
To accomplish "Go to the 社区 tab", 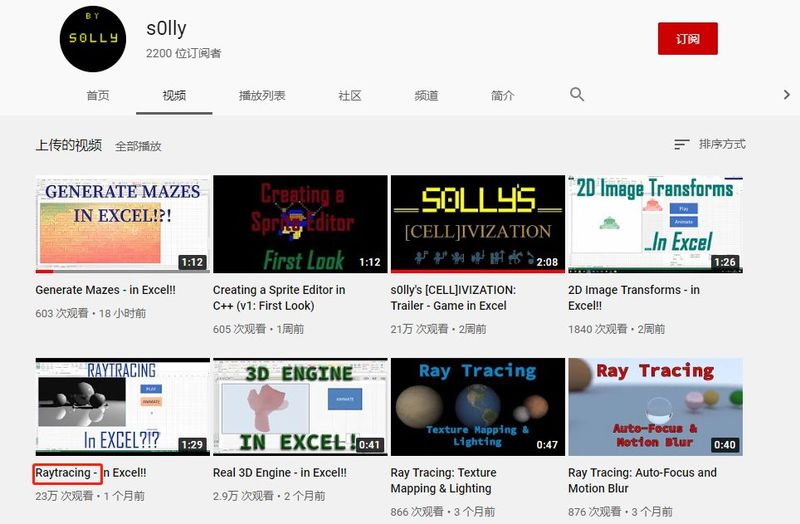I will point(350,95).
